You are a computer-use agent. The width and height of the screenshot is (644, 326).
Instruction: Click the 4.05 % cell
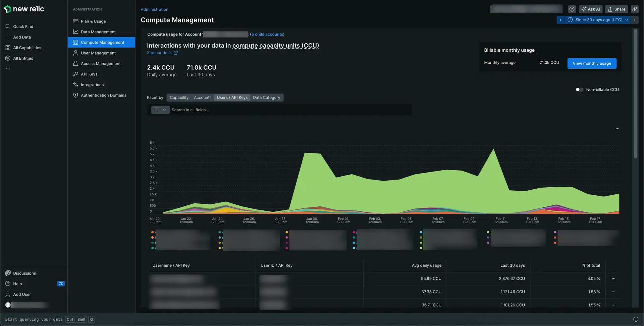point(594,278)
